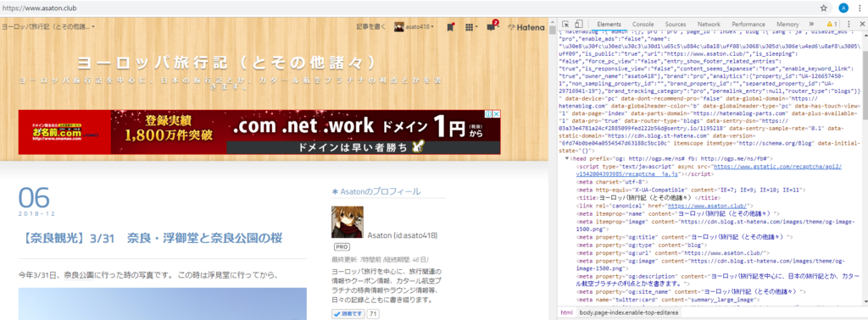Click the お名前.com domain banner ad
The height and width of the screenshot is (320, 868).
[259, 132]
